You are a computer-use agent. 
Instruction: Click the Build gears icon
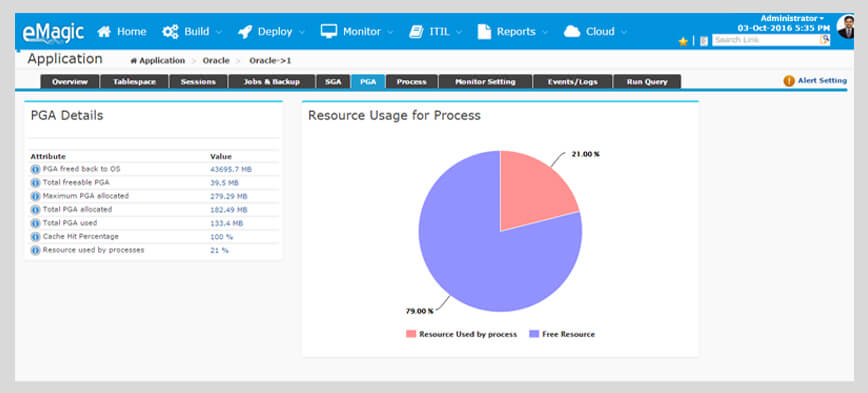point(170,32)
